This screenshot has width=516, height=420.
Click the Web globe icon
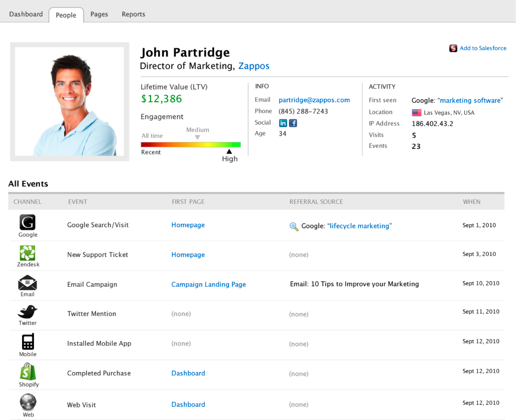tap(28, 402)
